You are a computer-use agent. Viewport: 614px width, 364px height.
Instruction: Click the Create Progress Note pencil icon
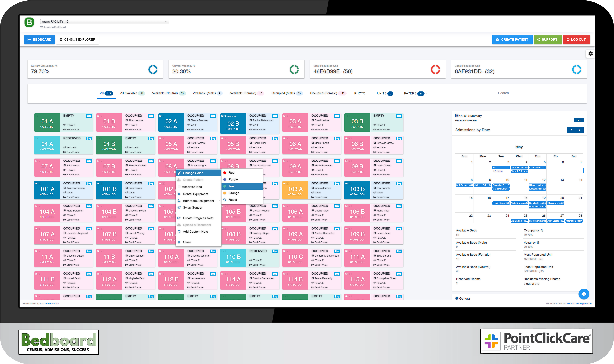tap(179, 218)
